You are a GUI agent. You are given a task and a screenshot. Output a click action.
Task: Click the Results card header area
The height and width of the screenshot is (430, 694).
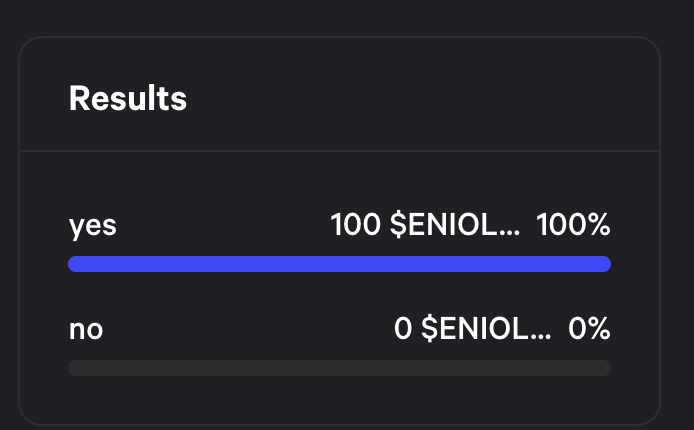[339, 94]
